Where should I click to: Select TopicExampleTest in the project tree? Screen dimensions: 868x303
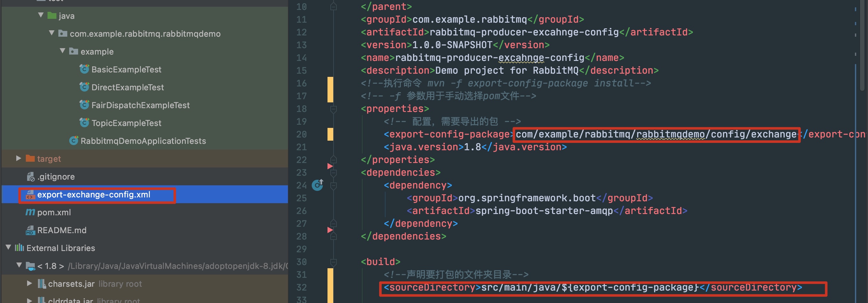126,123
